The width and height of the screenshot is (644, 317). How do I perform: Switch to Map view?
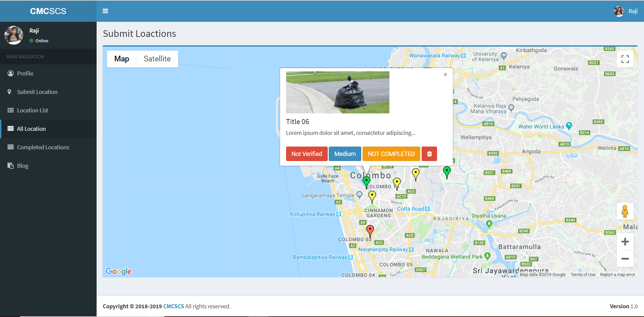click(121, 59)
